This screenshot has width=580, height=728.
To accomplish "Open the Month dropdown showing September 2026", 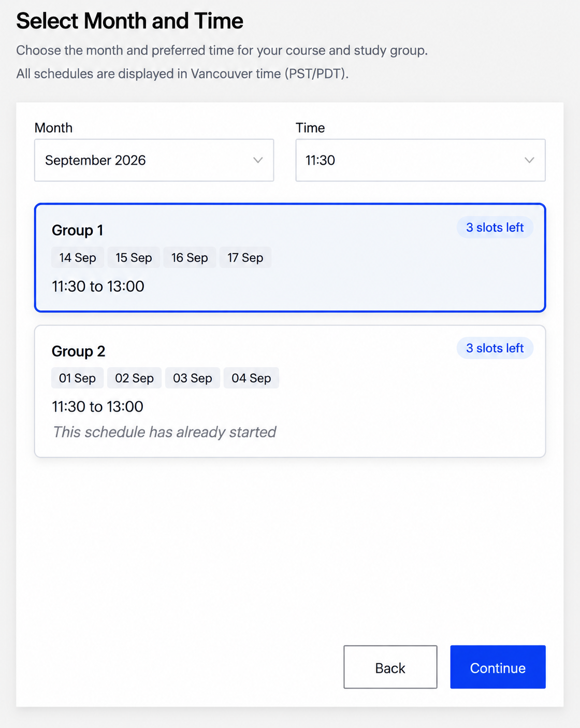I will click(x=154, y=160).
